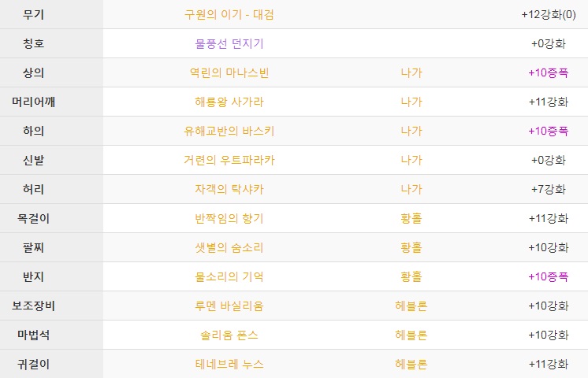
Task: Click 반짝임의 향기 necklace item
Action: pyautogui.click(x=229, y=218)
